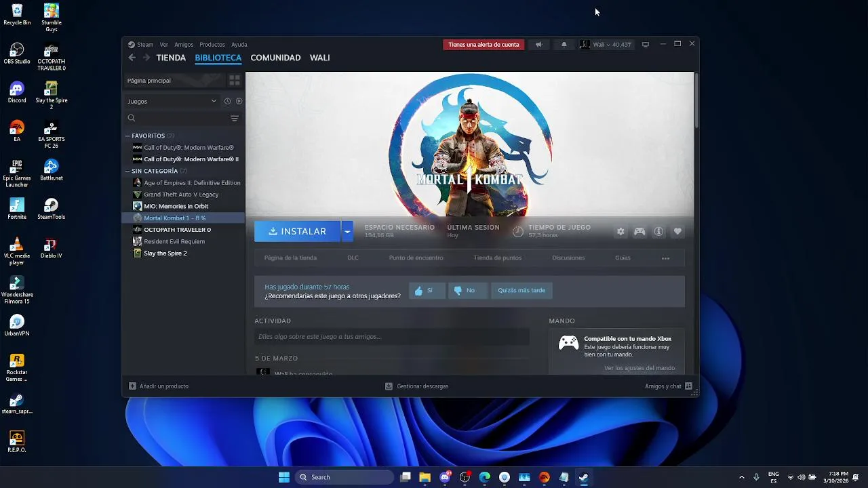Open Página principal library home
This screenshot has height=488, width=868.
click(x=174, y=80)
